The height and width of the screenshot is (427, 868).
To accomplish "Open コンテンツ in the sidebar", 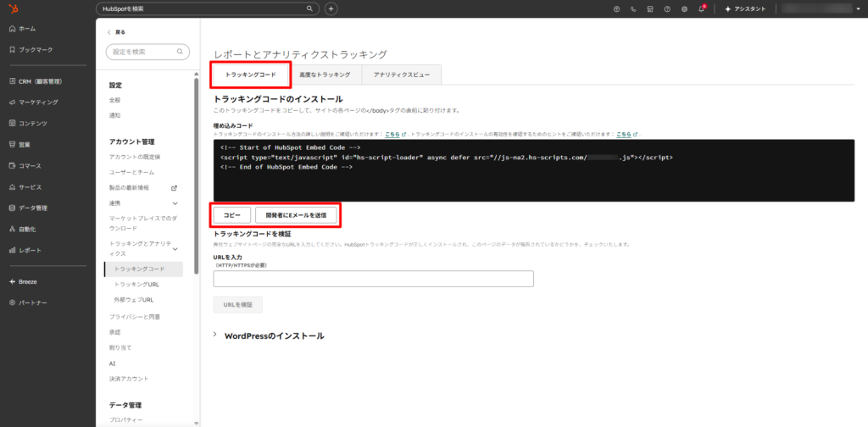I will pyautogui.click(x=28, y=124).
